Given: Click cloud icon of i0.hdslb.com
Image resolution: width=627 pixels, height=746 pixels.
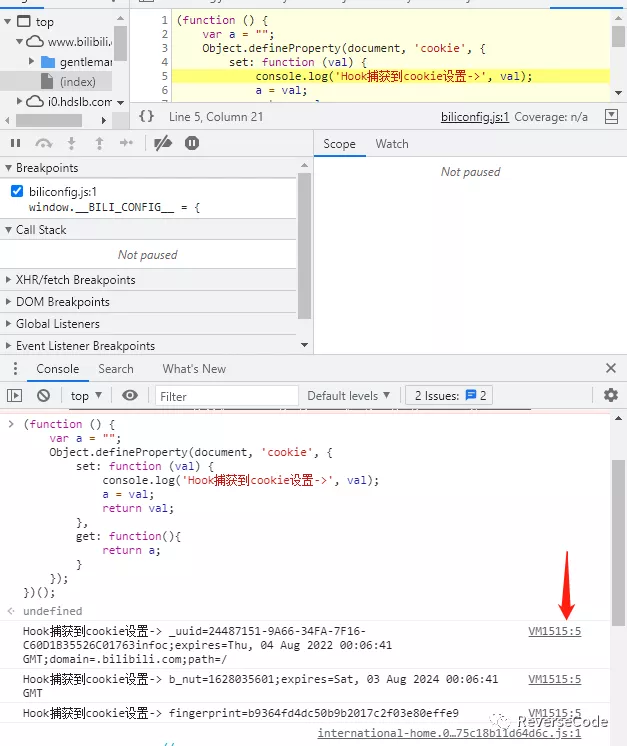Looking at the screenshot, I should (x=35, y=101).
